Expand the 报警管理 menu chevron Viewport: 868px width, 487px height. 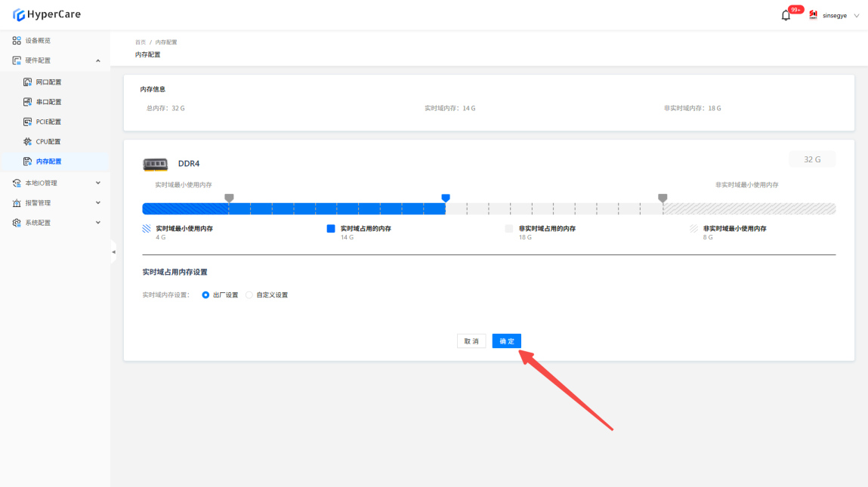pos(98,203)
